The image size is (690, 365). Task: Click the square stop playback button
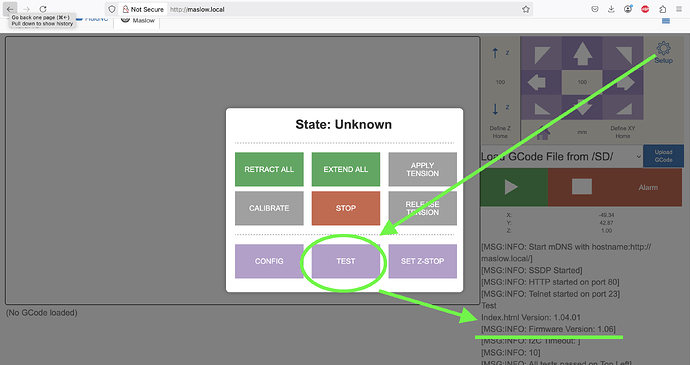click(581, 187)
